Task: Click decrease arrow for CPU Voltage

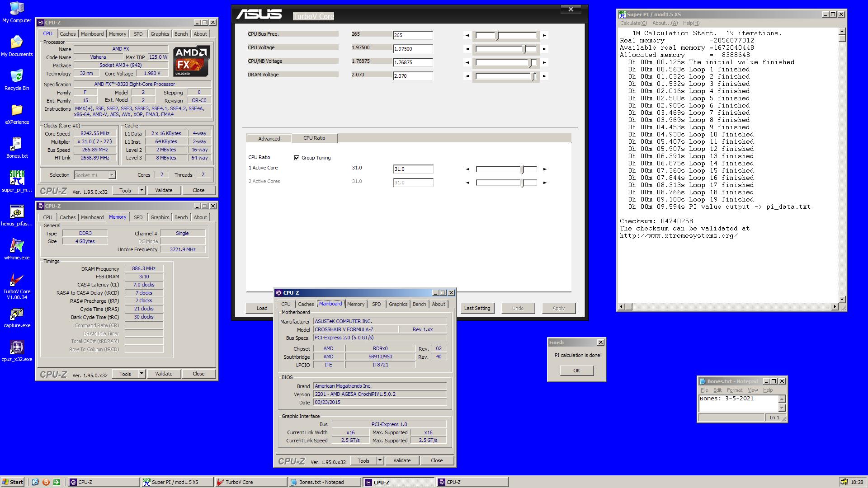Action: (467, 49)
